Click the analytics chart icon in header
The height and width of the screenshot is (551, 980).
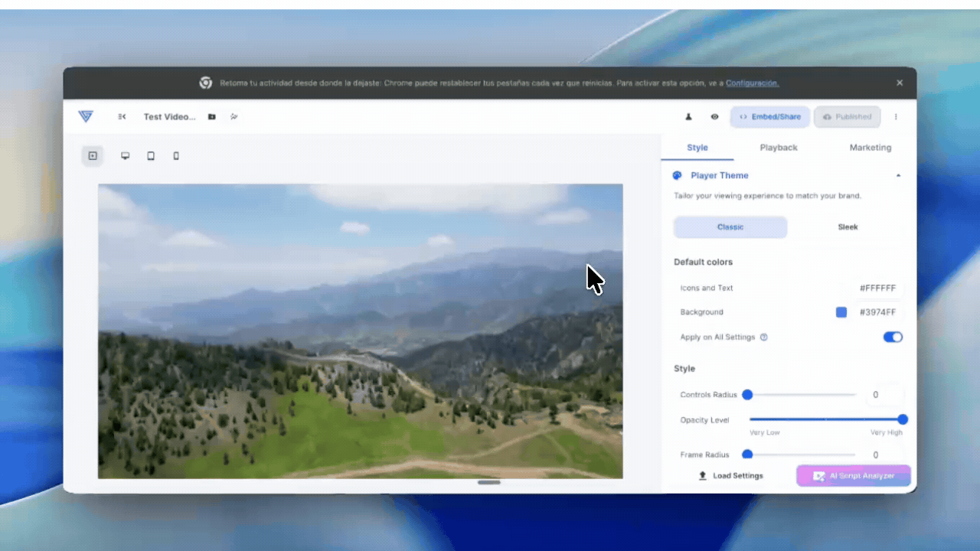click(234, 117)
